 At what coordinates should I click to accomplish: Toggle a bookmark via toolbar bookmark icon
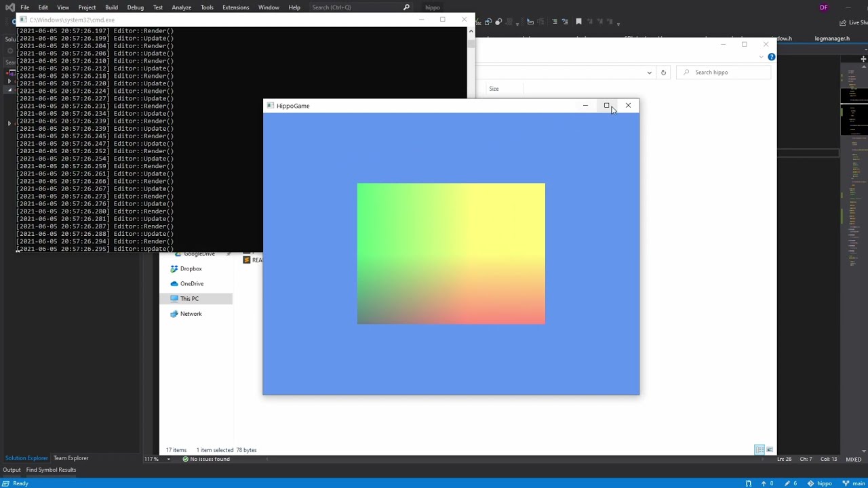[578, 22]
